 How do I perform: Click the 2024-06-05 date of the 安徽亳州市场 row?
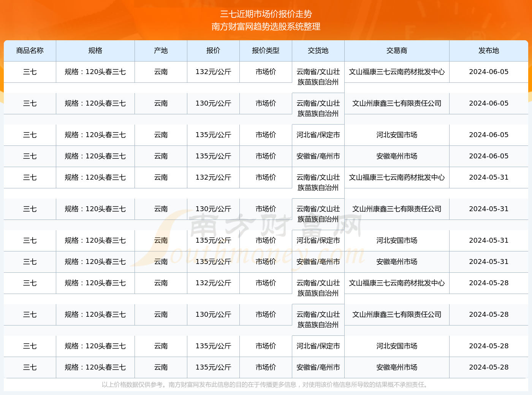click(x=489, y=156)
